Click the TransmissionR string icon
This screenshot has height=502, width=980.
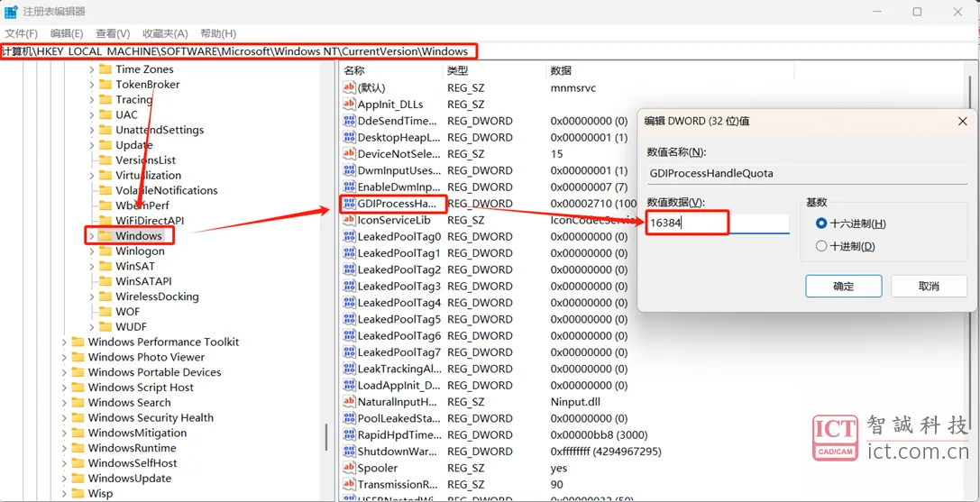tap(350, 485)
